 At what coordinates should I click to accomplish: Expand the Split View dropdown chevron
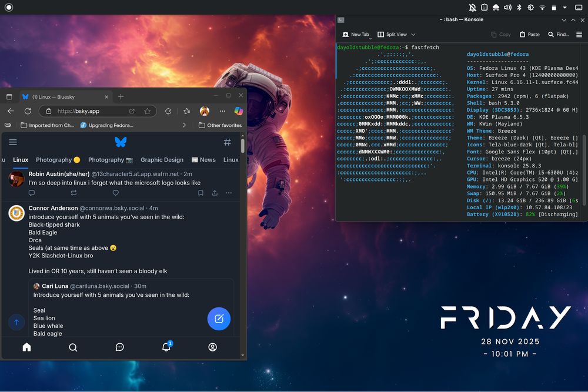coord(413,35)
